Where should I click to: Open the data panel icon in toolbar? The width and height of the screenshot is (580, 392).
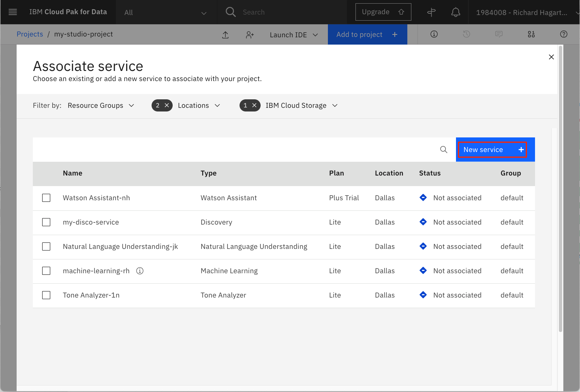click(x=531, y=34)
